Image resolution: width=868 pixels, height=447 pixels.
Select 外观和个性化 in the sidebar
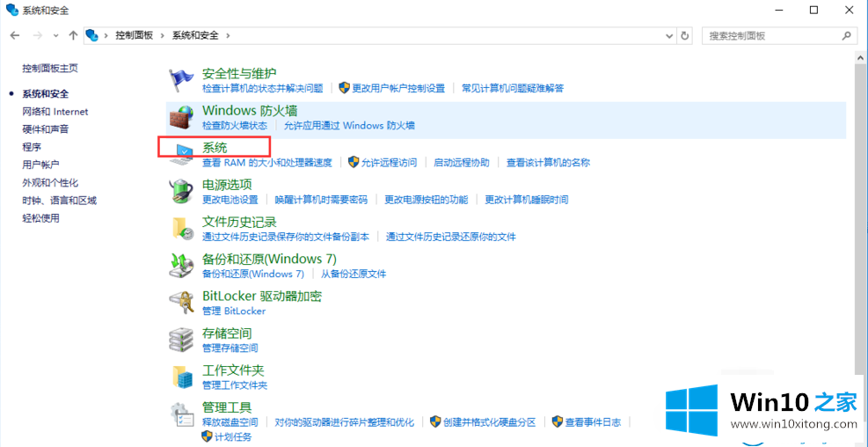[x=50, y=182]
